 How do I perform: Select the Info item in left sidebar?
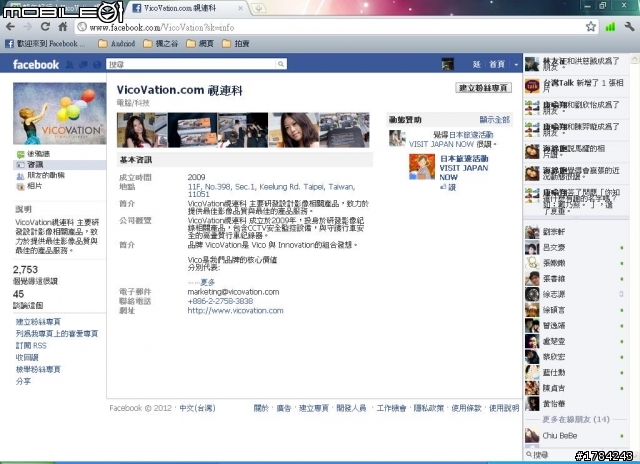[60, 164]
